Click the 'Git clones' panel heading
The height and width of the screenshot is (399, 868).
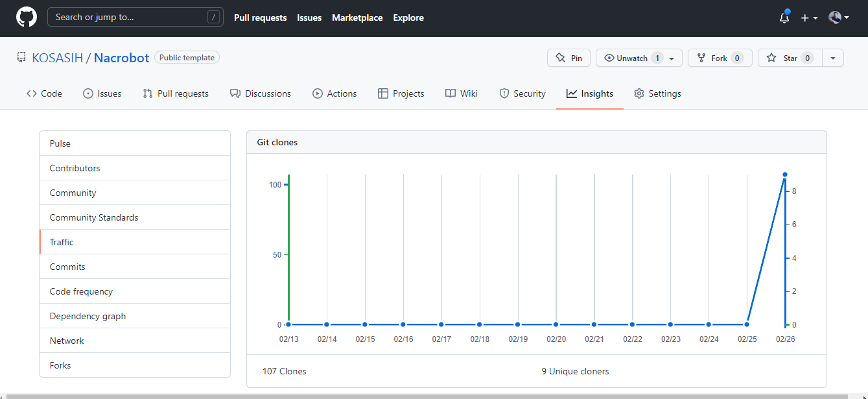click(277, 142)
